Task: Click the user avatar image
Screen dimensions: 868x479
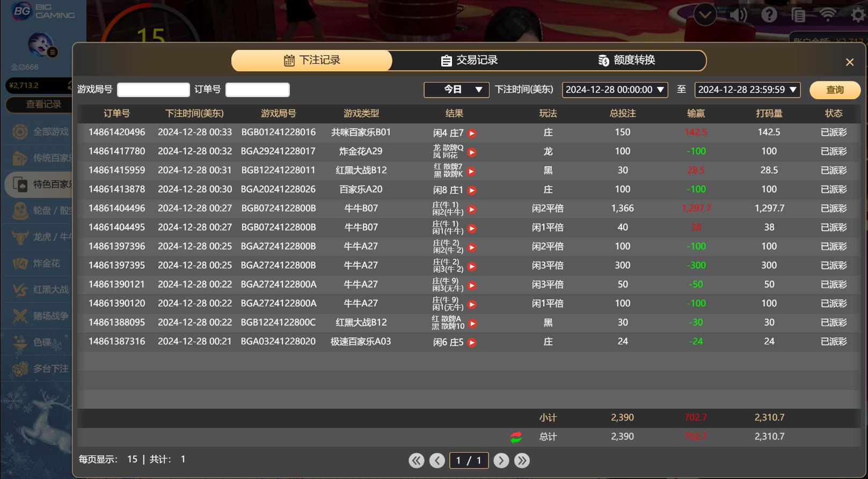Action: 41,45
